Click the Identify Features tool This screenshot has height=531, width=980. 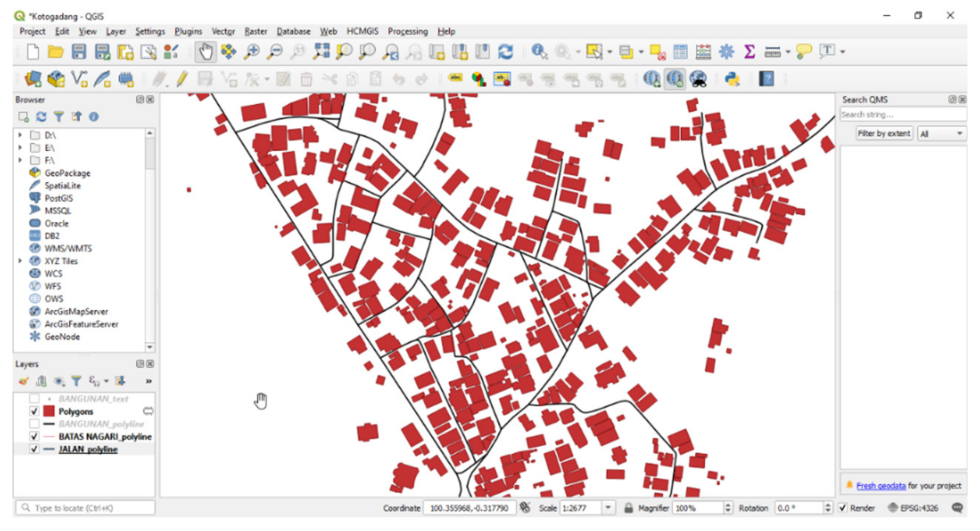point(539,52)
